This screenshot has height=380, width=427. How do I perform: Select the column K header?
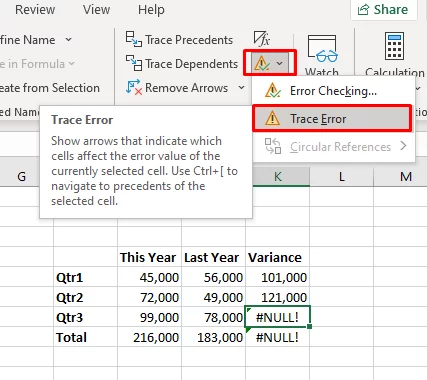[x=277, y=176]
